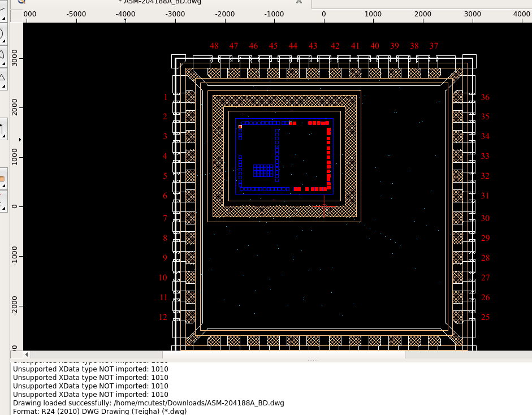Image resolution: width=532 pixels, height=415 pixels.
Task: Select the Dimension tool in left toolbar
Action: [x=2, y=130]
